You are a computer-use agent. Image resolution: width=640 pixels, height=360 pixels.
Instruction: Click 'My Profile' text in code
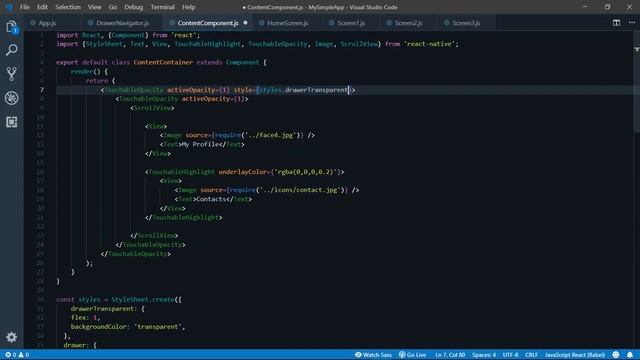200,144
